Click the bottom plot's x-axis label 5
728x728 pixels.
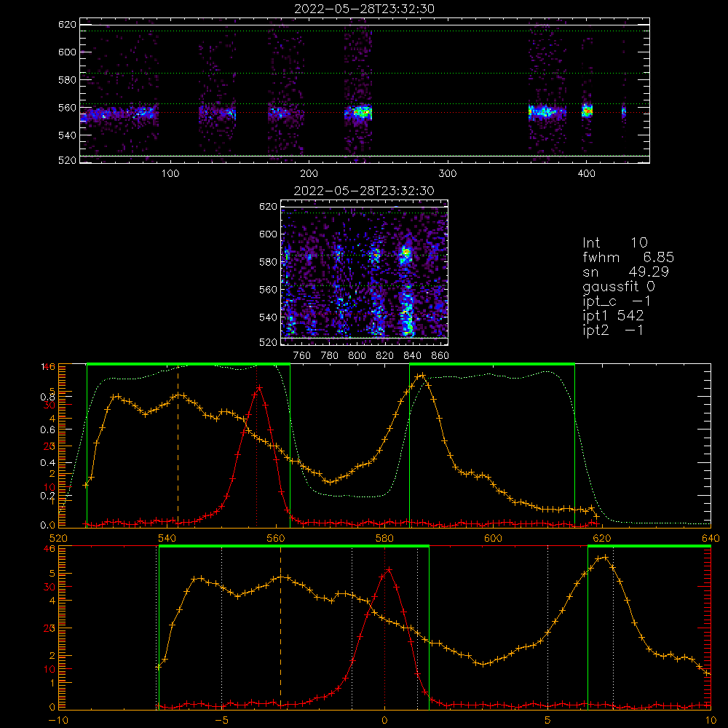point(548,721)
